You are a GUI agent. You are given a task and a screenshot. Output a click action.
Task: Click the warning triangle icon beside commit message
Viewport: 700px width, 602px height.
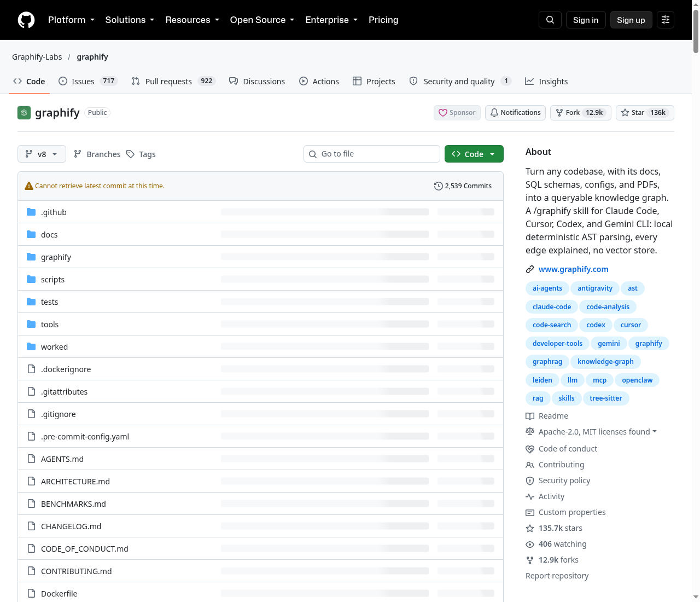coord(29,186)
